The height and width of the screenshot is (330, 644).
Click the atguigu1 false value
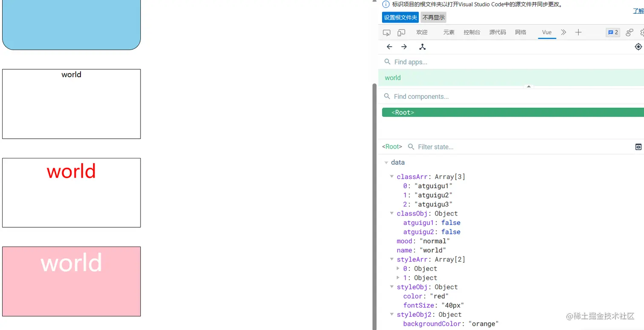(x=451, y=223)
